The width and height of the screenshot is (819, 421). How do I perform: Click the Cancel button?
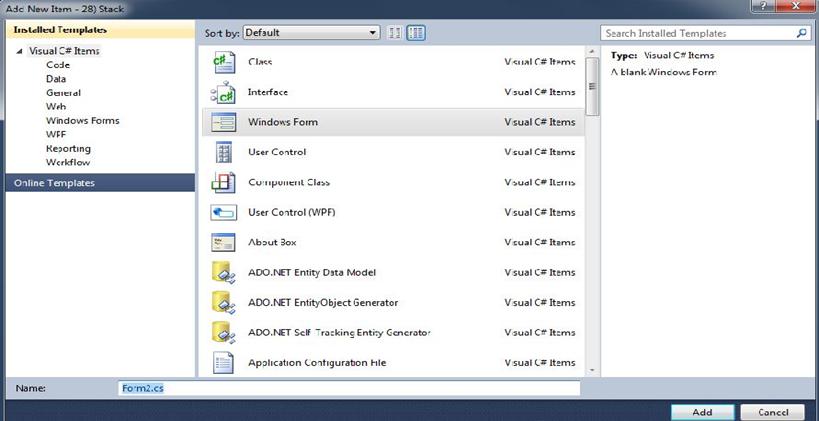[x=773, y=411]
